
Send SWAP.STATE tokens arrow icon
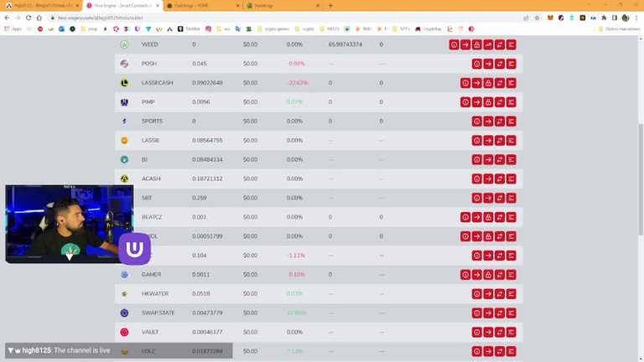(x=488, y=313)
